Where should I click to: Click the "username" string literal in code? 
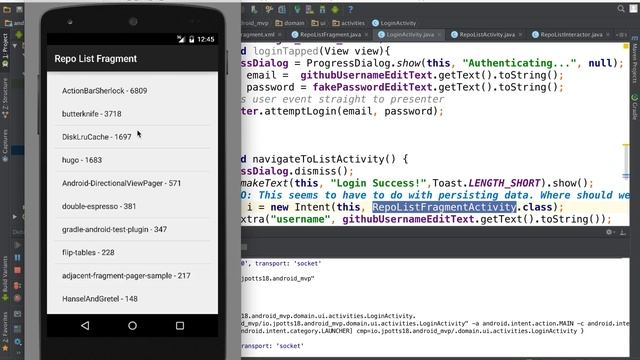point(300,219)
